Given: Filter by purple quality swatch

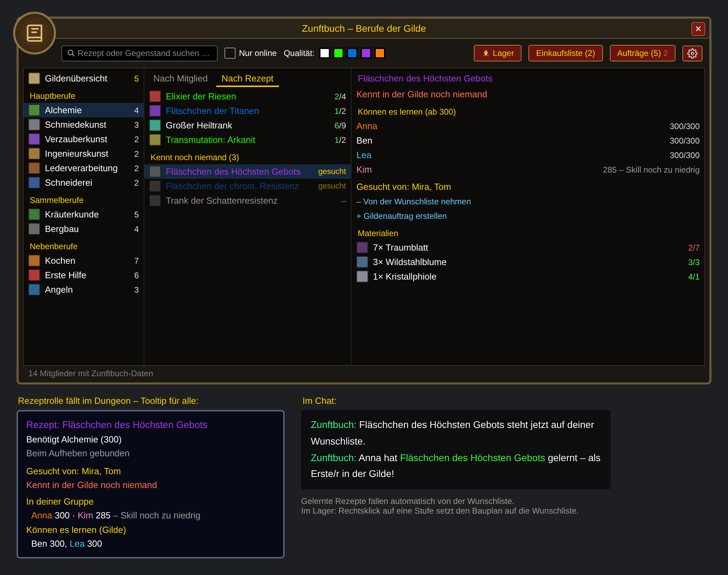Looking at the screenshot, I should click(366, 53).
